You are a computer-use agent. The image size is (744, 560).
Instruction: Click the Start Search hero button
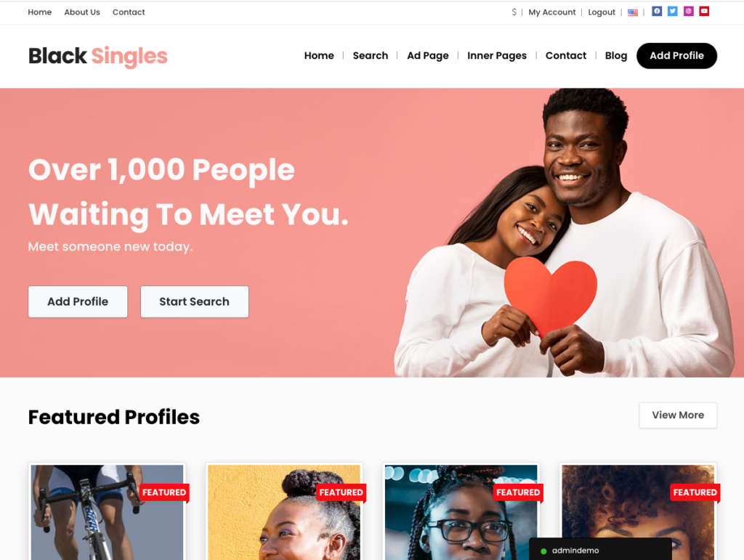tap(195, 301)
